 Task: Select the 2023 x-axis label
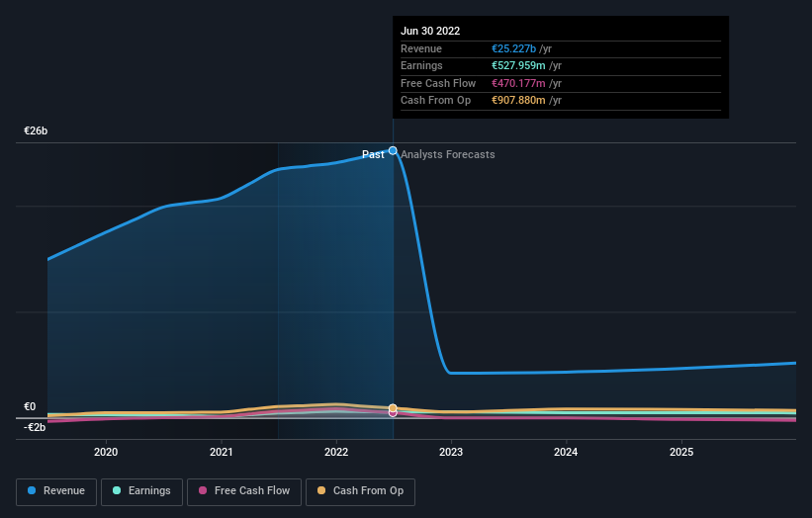[451, 452]
